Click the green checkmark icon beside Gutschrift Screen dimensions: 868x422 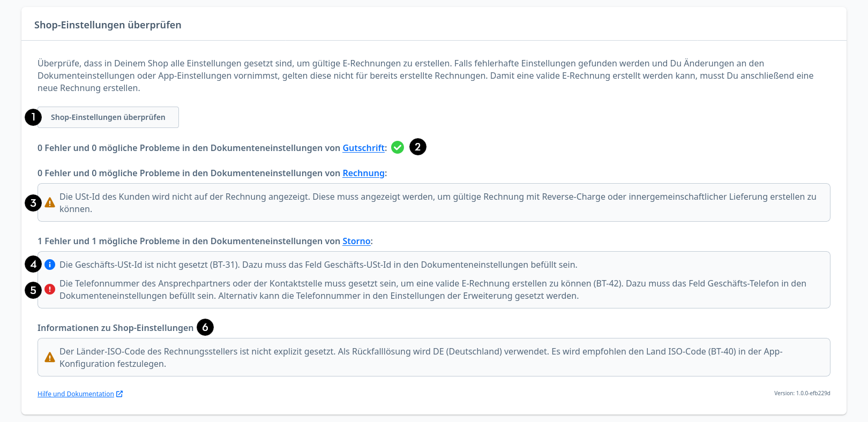click(398, 147)
